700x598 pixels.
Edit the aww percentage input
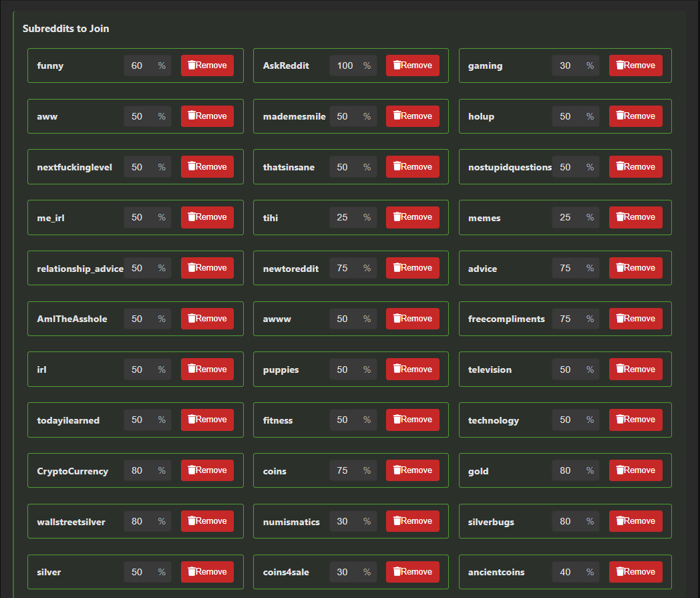coord(148,116)
